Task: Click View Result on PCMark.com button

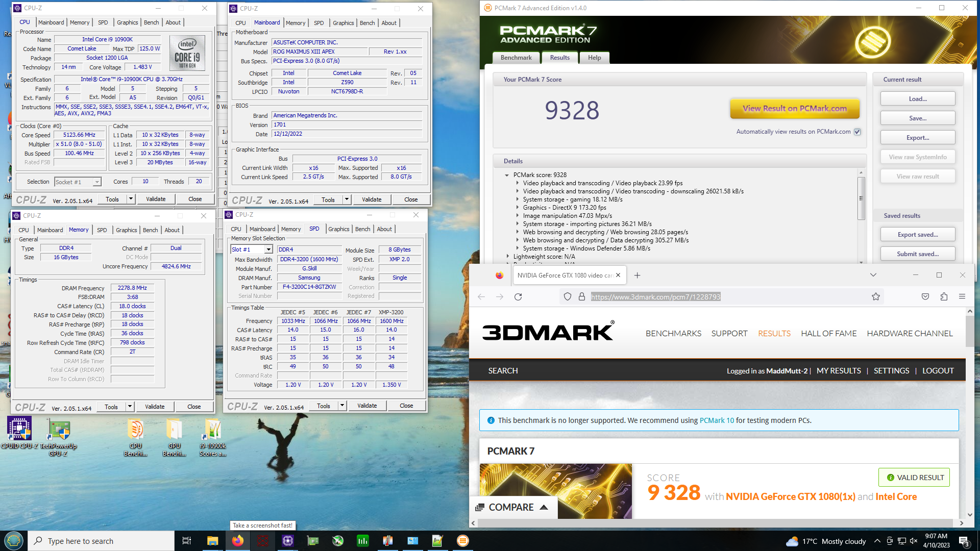Action: (794, 108)
